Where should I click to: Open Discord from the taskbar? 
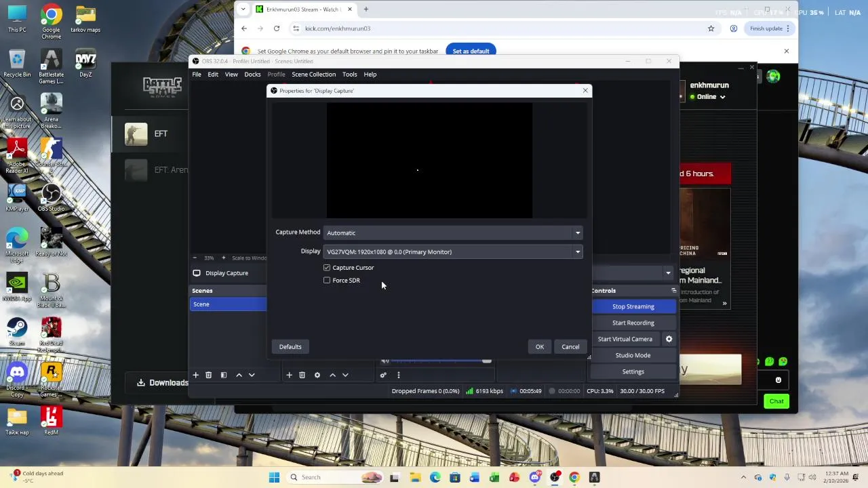(x=535, y=477)
